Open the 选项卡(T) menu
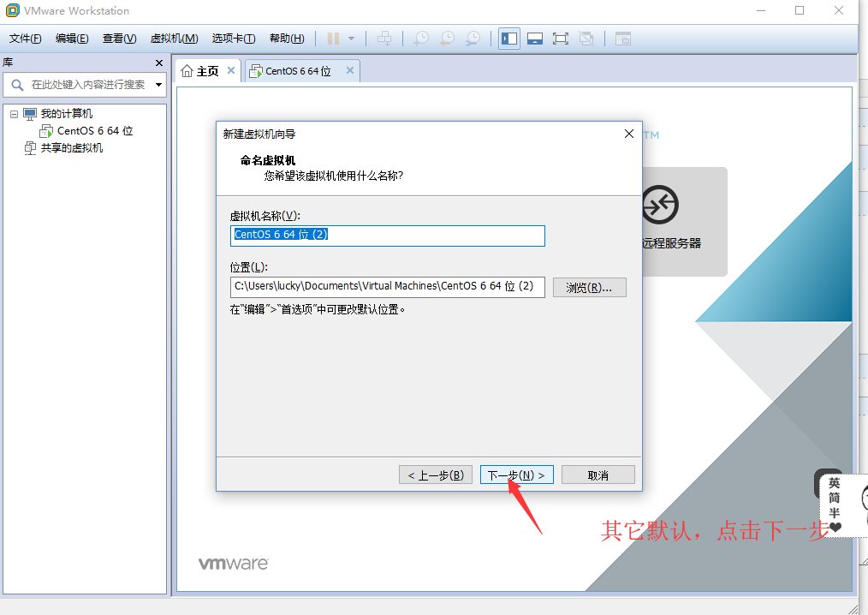This screenshot has height=615, width=868. tap(234, 39)
